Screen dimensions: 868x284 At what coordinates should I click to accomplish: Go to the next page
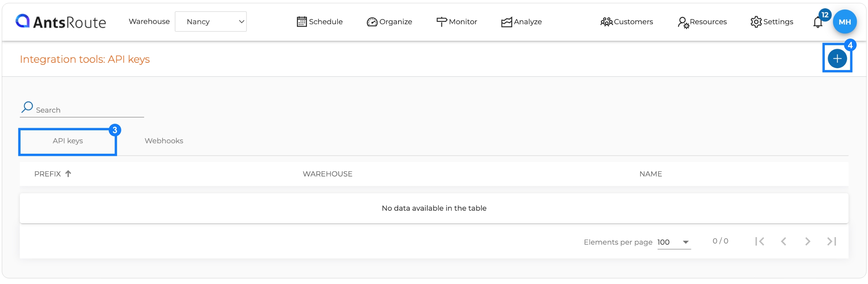coord(807,241)
